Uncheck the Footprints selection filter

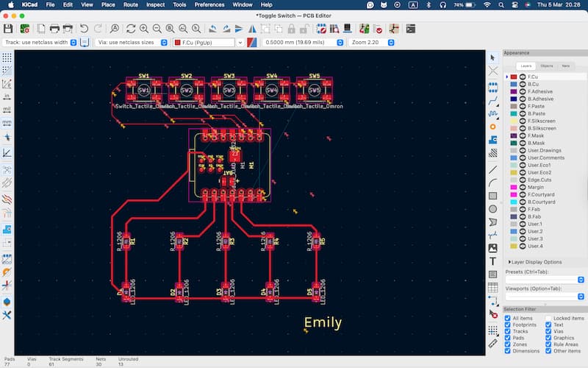[508, 325]
